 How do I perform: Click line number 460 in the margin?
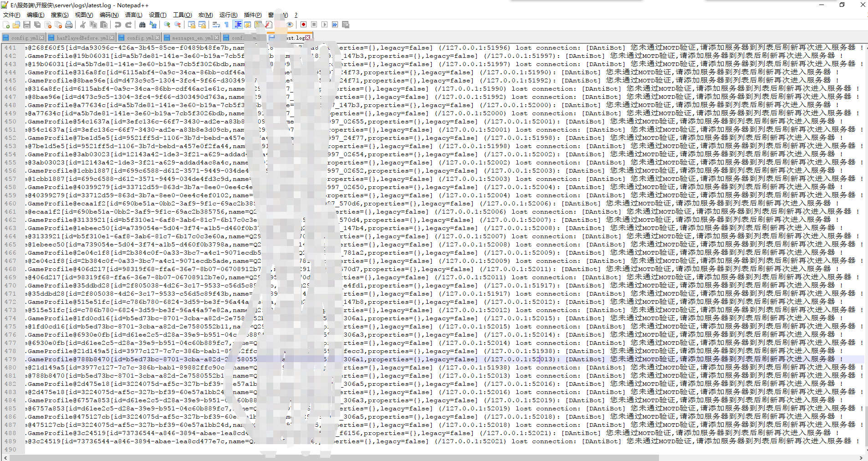click(x=10, y=204)
